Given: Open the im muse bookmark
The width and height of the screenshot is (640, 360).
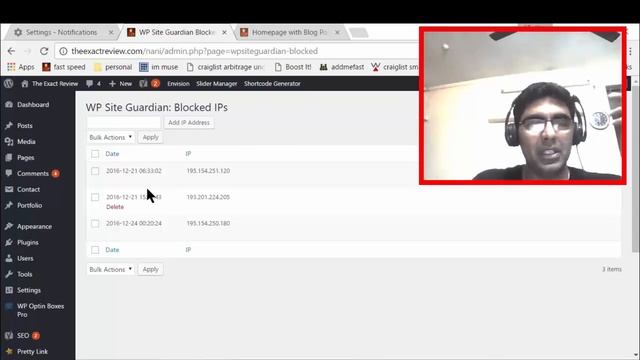Looking at the screenshot, I should pos(159,67).
